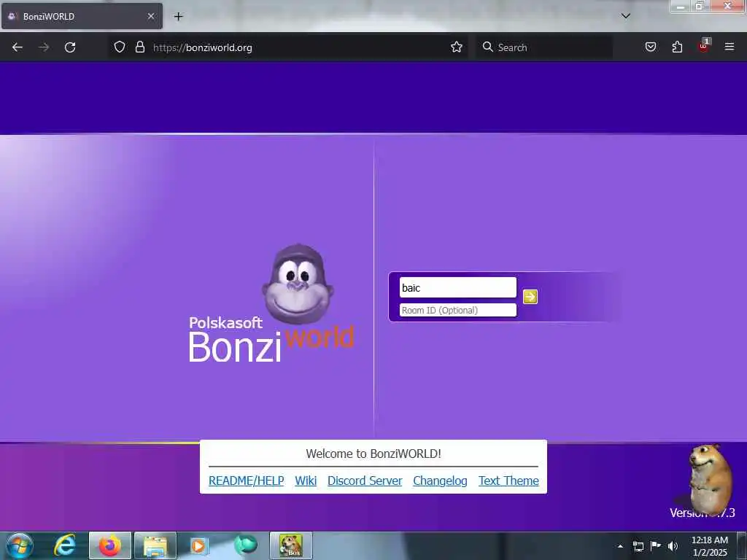Show hidden tray icons arrow

(620, 546)
